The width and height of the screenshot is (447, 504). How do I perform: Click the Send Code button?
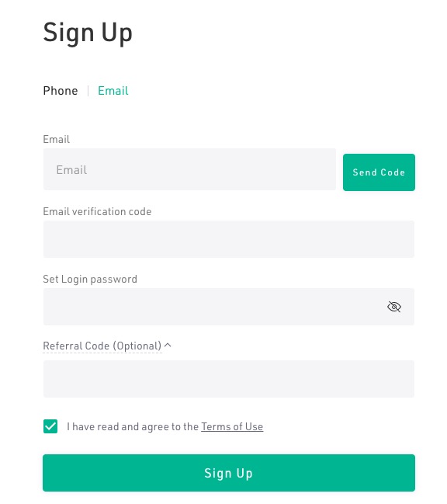click(x=379, y=172)
